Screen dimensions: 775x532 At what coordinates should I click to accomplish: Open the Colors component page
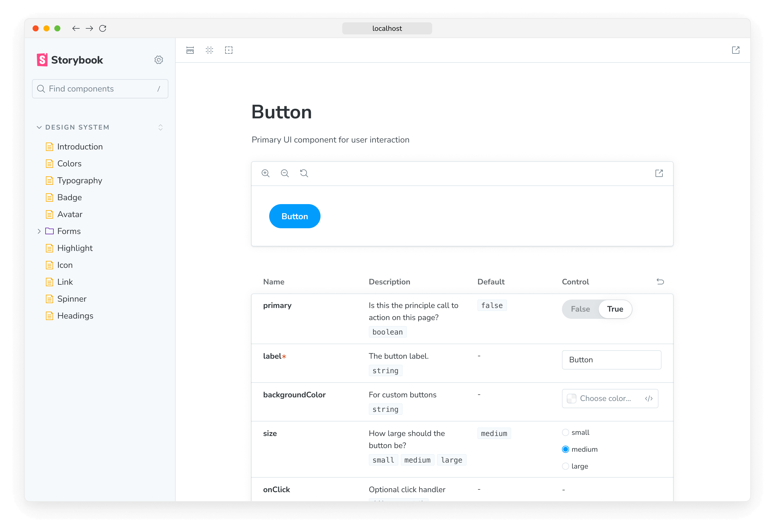click(x=69, y=163)
